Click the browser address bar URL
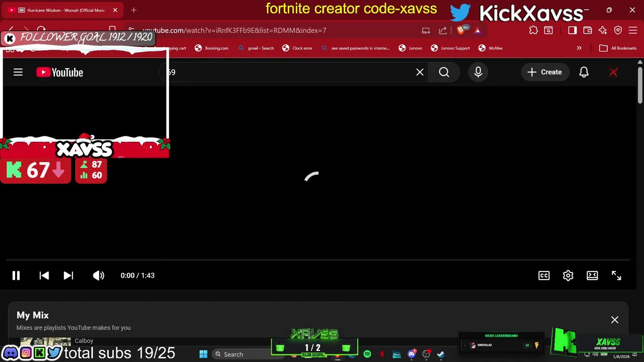The width and height of the screenshot is (644, 362). [x=234, y=31]
